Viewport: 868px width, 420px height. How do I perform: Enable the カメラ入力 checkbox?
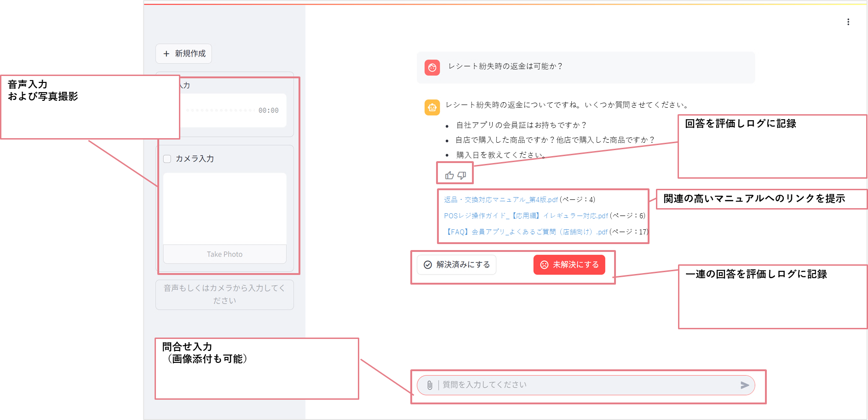[x=167, y=159]
